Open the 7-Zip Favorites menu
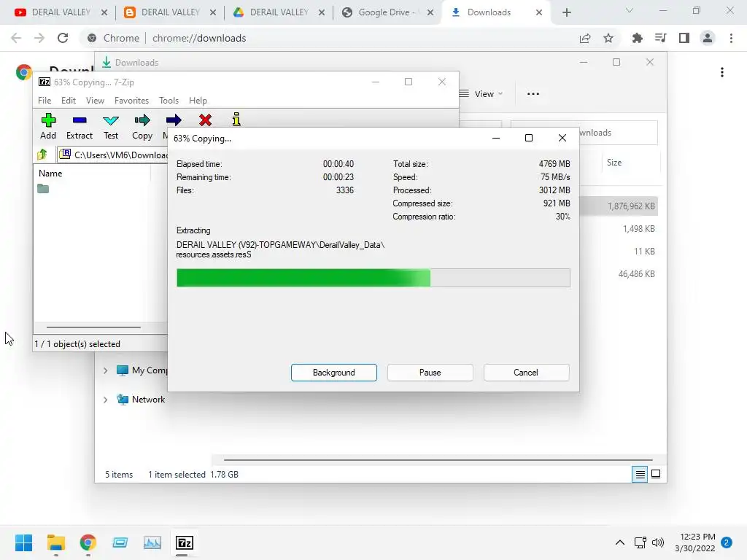This screenshot has width=747, height=560. [x=131, y=101]
